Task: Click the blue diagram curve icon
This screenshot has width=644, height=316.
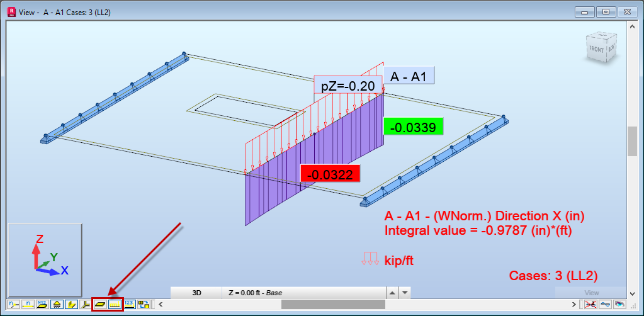Action: pos(606,305)
